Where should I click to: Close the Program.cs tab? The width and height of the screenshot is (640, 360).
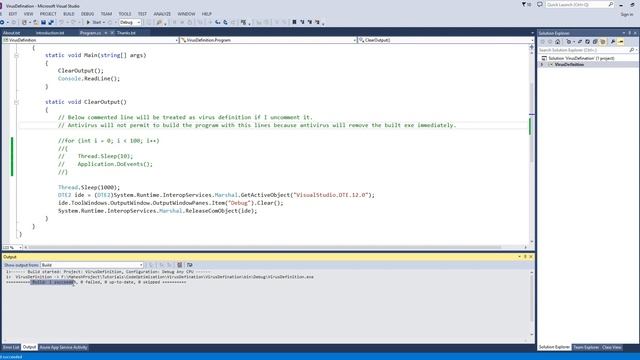(x=112, y=33)
